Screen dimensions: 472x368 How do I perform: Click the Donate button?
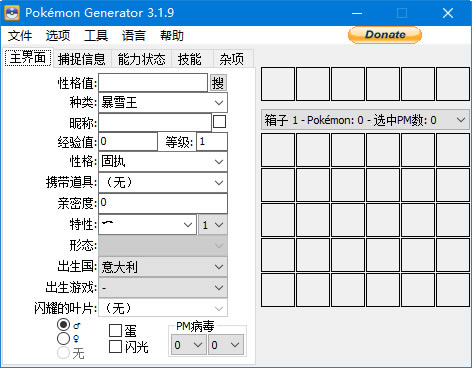point(385,35)
